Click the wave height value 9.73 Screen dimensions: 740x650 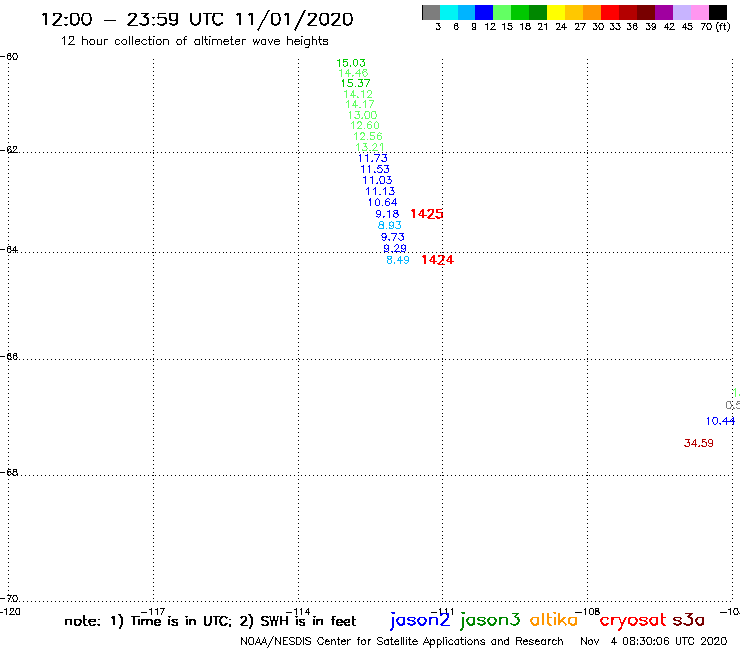pyautogui.click(x=393, y=237)
